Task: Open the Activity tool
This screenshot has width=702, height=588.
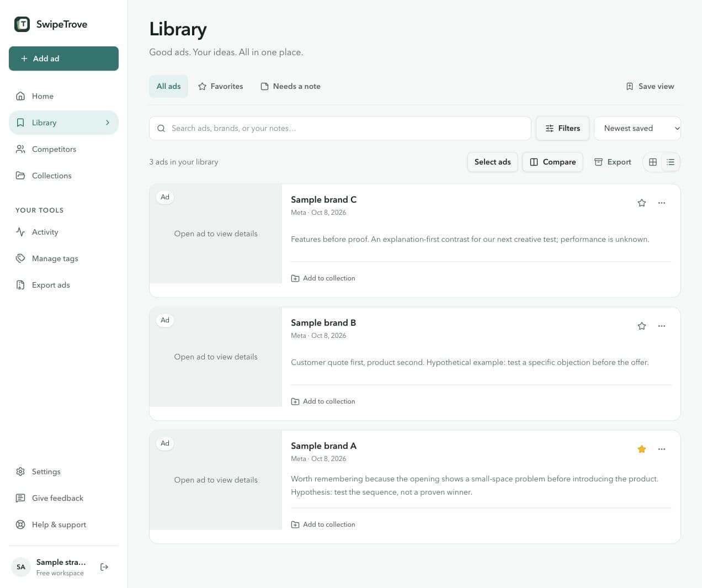Action: coord(63,232)
